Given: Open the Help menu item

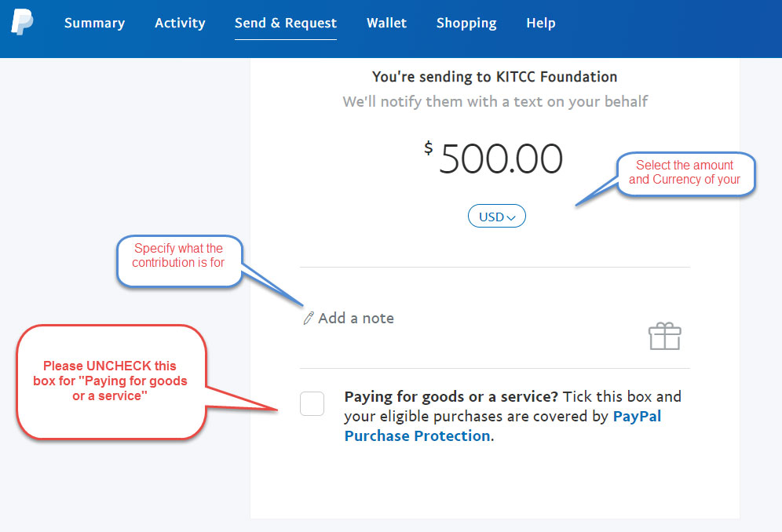Looking at the screenshot, I should 541,24.
